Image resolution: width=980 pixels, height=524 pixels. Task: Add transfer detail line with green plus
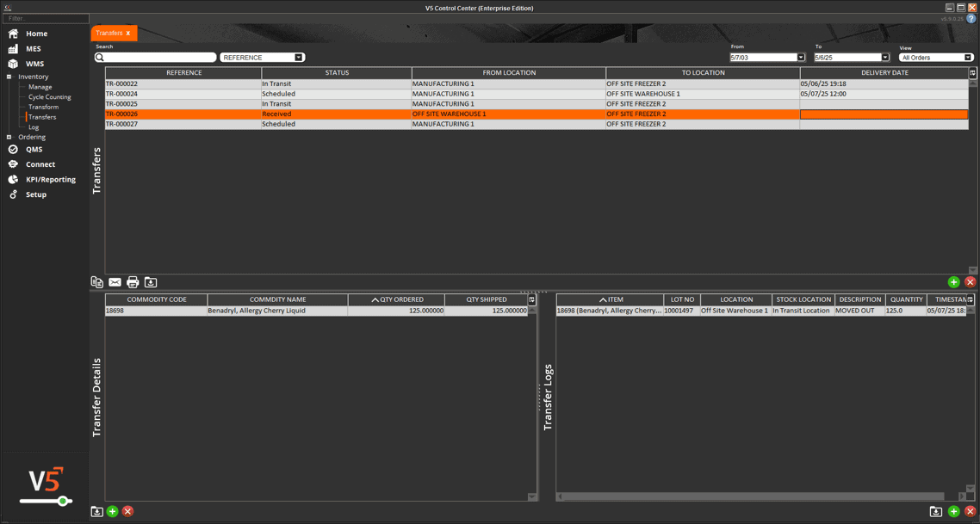click(113, 511)
